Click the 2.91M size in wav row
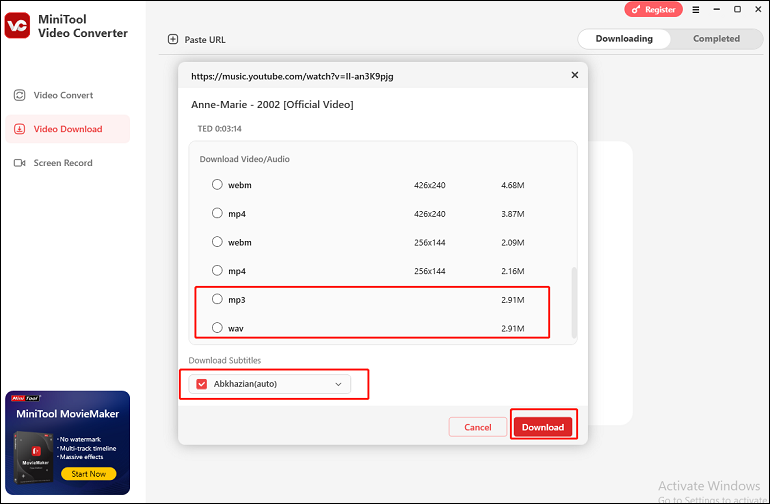 coord(513,328)
